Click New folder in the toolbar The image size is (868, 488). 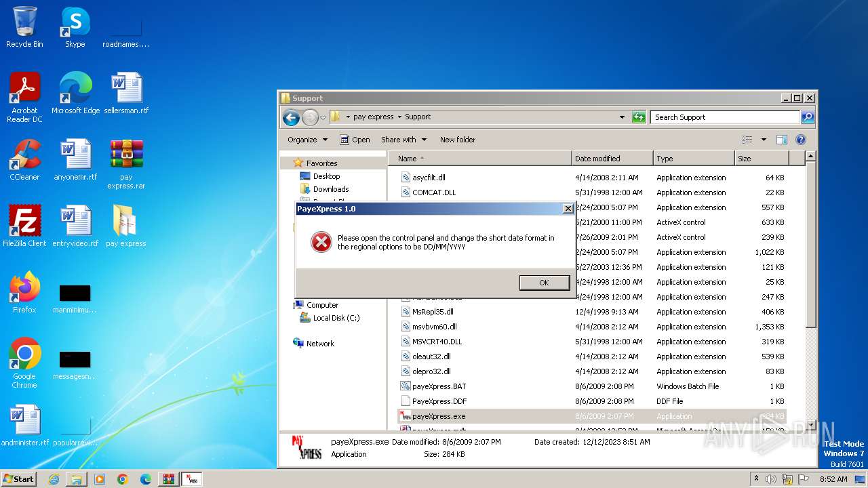[x=458, y=140]
